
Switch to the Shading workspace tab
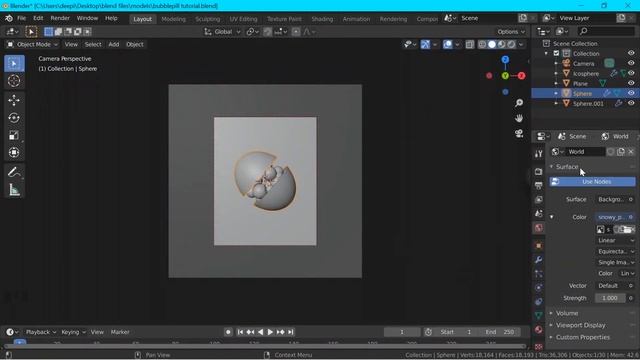[x=322, y=19]
